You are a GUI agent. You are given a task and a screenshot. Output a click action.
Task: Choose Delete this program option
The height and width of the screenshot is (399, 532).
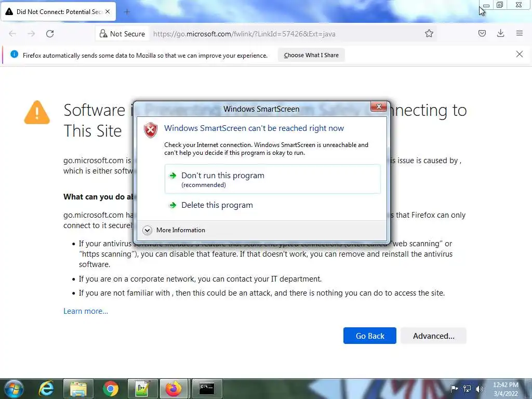[272, 205]
